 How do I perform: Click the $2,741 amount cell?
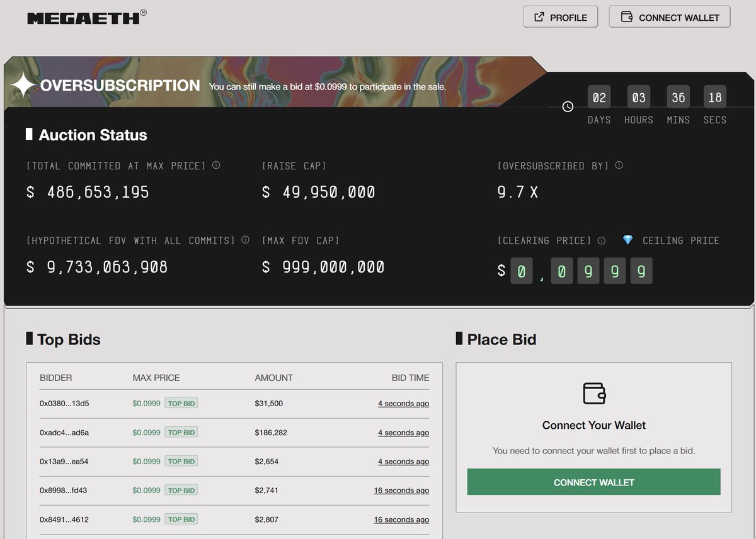pos(266,491)
